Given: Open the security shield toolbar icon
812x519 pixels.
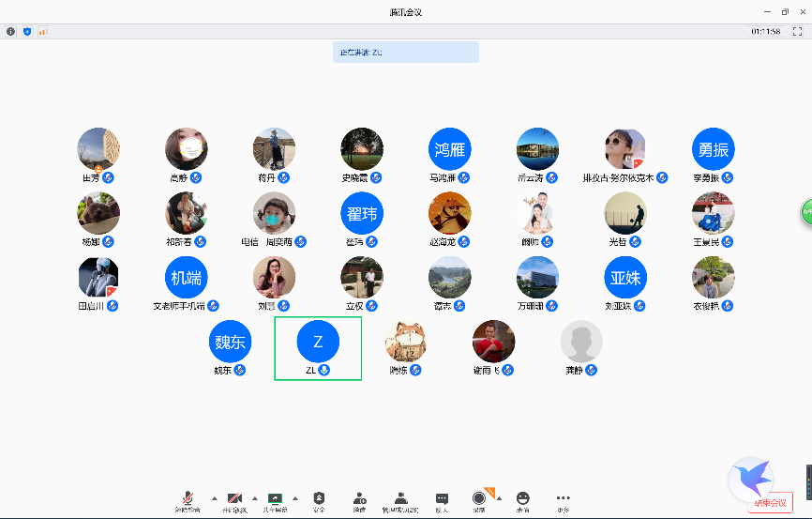Looking at the screenshot, I should click(319, 498).
